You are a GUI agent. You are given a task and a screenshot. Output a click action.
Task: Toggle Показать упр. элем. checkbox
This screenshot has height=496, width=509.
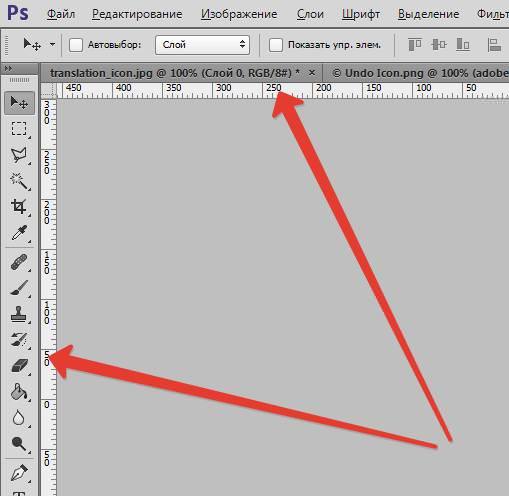(276, 45)
